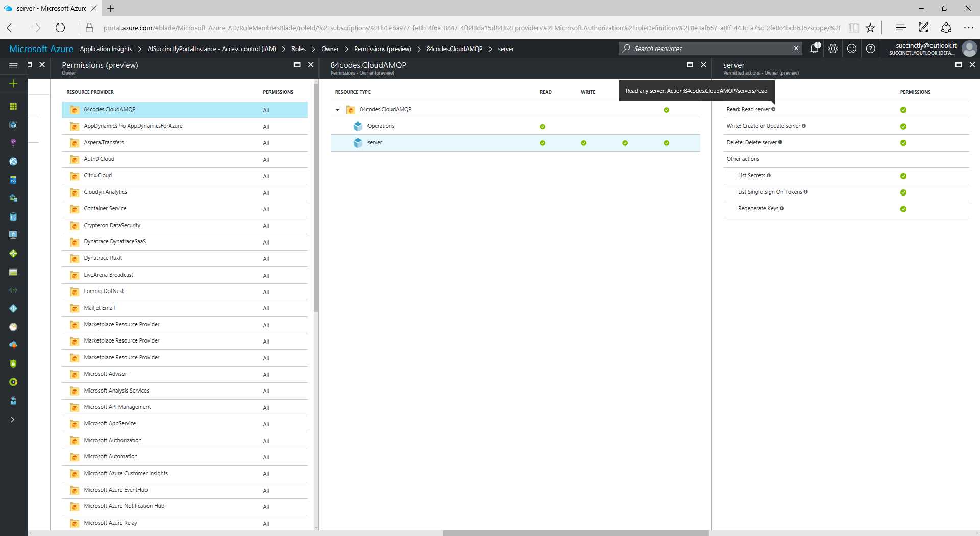Click info icon beside List Single Sign On Tokens
980x536 pixels.
(806, 192)
